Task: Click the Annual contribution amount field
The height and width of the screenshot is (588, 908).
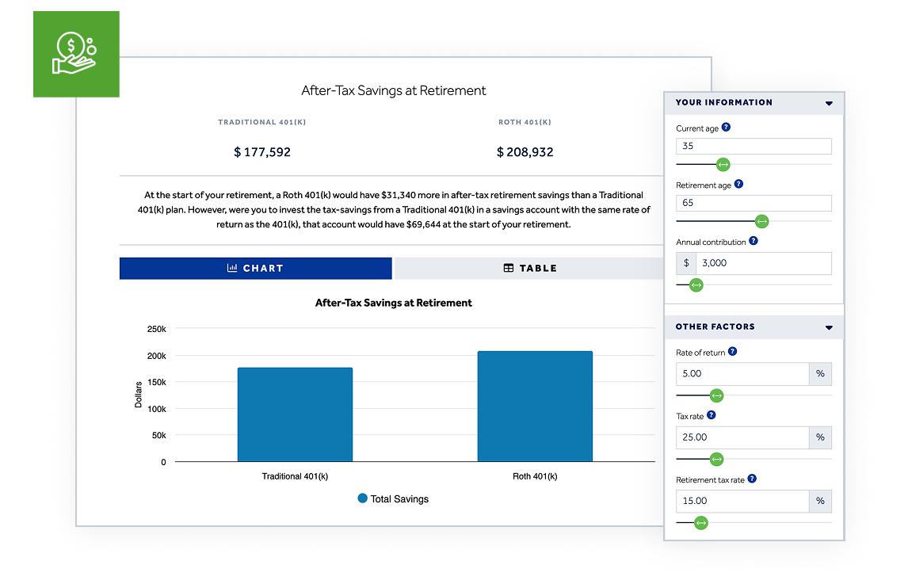Action: (763, 263)
